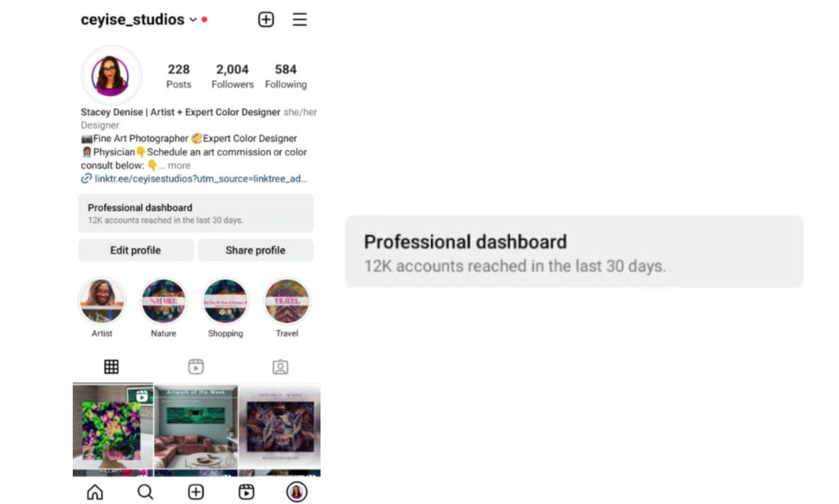Image resolution: width=839 pixels, height=504 pixels.
Task: Click the Edit profile button
Action: point(136,250)
